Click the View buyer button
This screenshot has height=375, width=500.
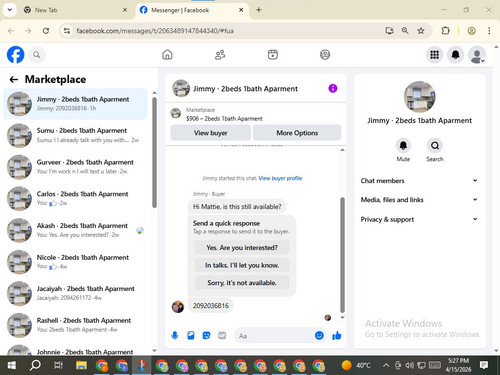pos(211,133)
